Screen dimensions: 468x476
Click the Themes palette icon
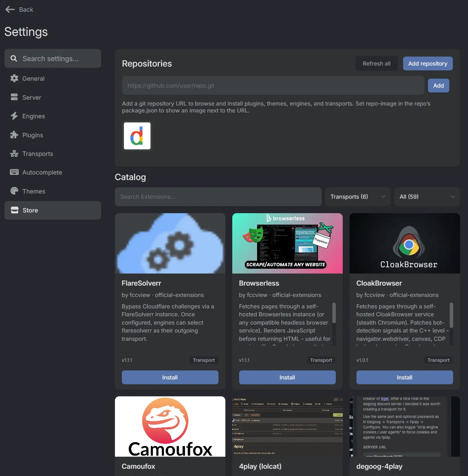click(14, 191)
